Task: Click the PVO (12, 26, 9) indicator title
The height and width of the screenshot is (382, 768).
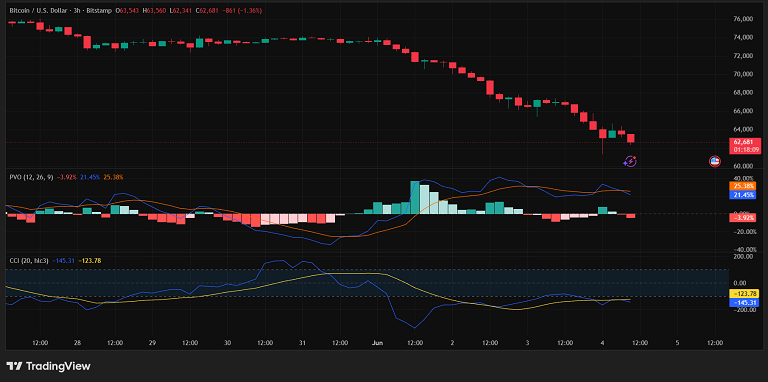Action: [x=31, y=177]
